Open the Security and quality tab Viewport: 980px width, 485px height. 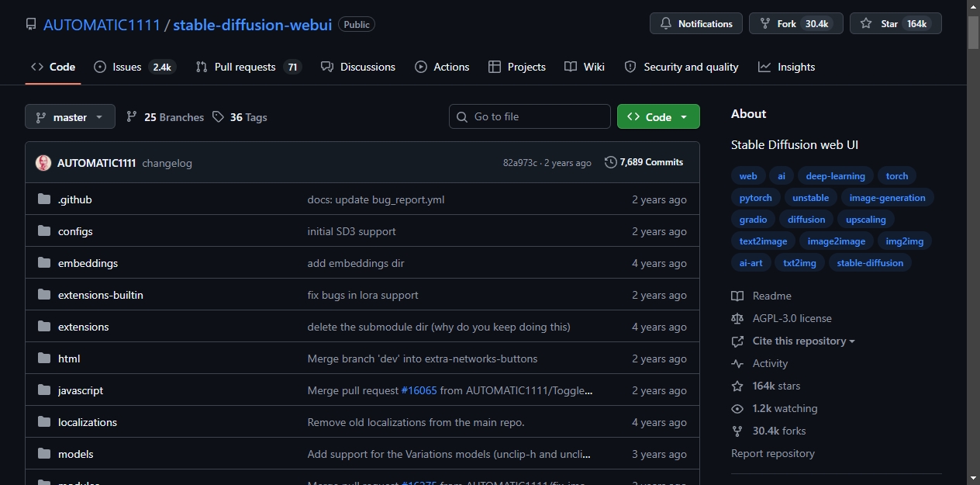[682, 67]
